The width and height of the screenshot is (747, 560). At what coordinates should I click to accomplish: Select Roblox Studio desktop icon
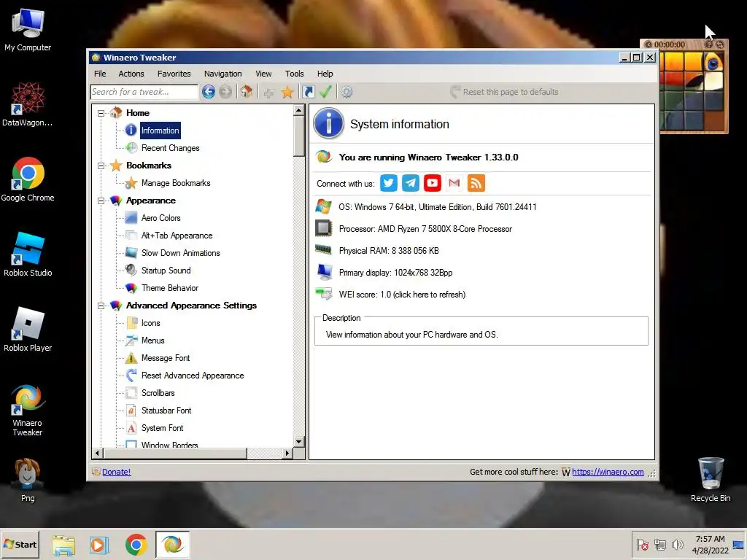28,254
